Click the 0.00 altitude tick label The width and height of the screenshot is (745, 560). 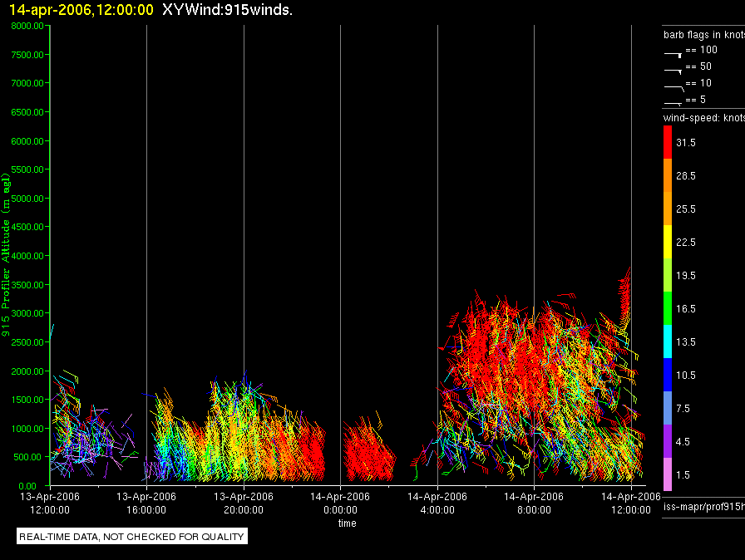pyautogui.click(x=27, y=486)
